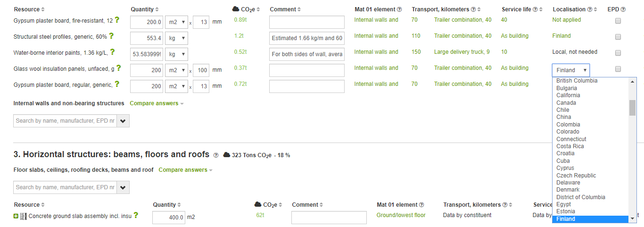
Task: Open unit dropdown for Structural steel kg
Action: coord(176,38)
